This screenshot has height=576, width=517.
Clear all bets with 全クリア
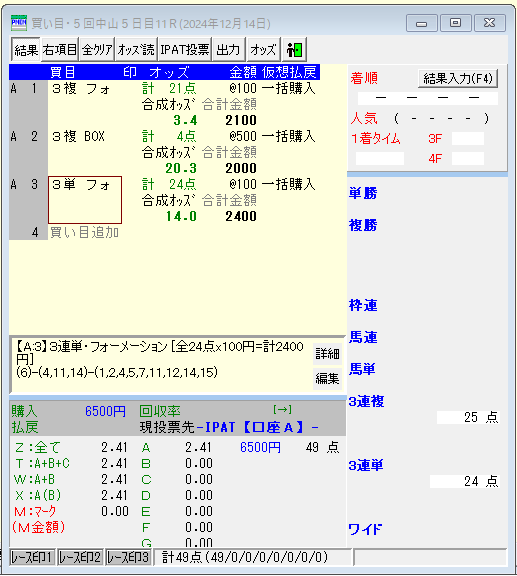tap(97, 50)
